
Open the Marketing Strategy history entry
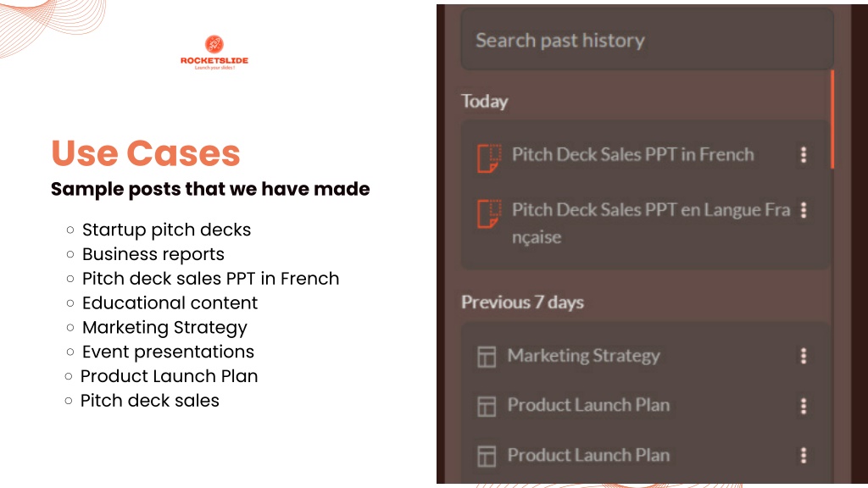click(x=583, y=356)
